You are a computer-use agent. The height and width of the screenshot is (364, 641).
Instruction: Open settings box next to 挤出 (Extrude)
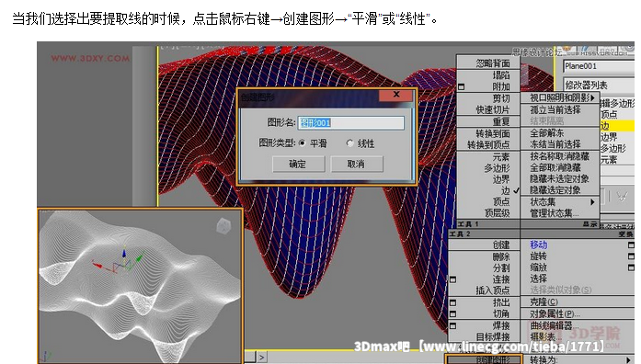453,303
